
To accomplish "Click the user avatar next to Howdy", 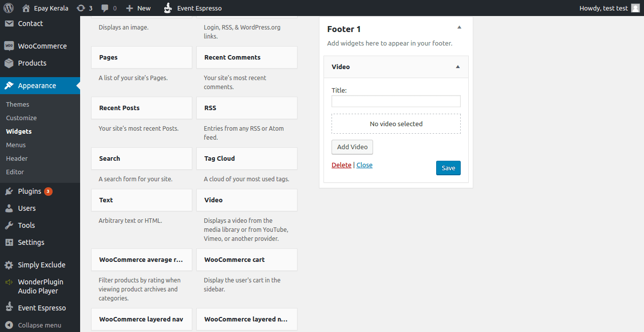I will pos(635,8).
